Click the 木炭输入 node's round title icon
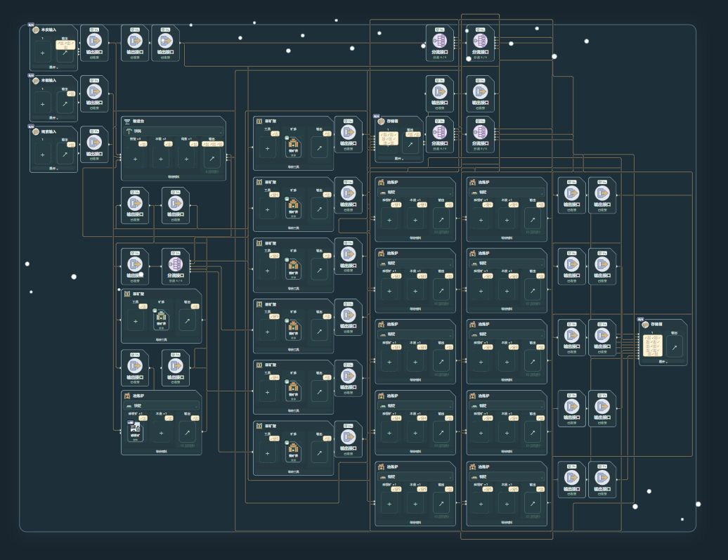728x560 pixels. [x=36, y=30]
